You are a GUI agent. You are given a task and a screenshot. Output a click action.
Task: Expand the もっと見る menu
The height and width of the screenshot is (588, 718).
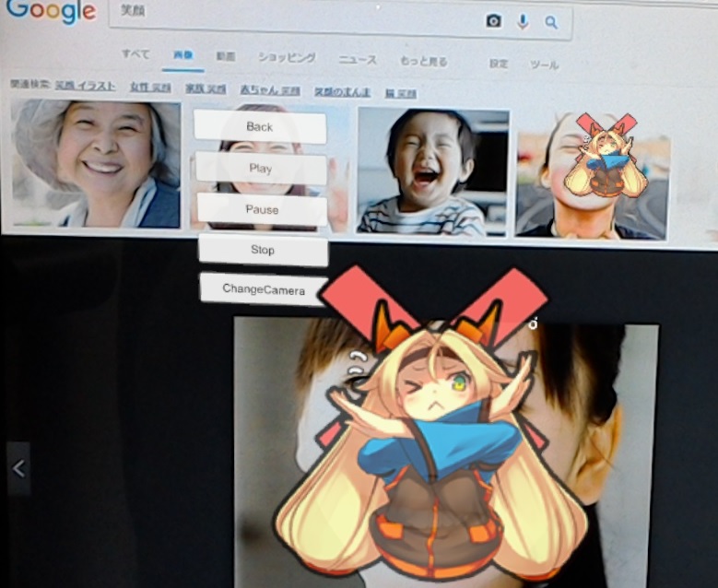pos(424,62)
